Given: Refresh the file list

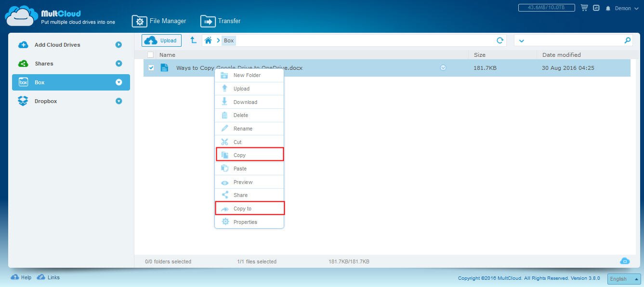Looking at the screenshot, I should (x=500, y=40).
